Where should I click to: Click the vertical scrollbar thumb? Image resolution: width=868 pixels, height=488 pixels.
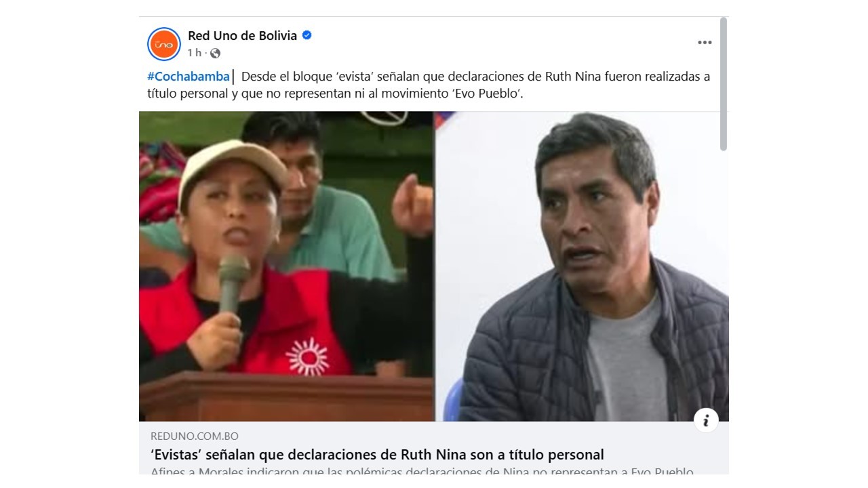pos(724,84)
